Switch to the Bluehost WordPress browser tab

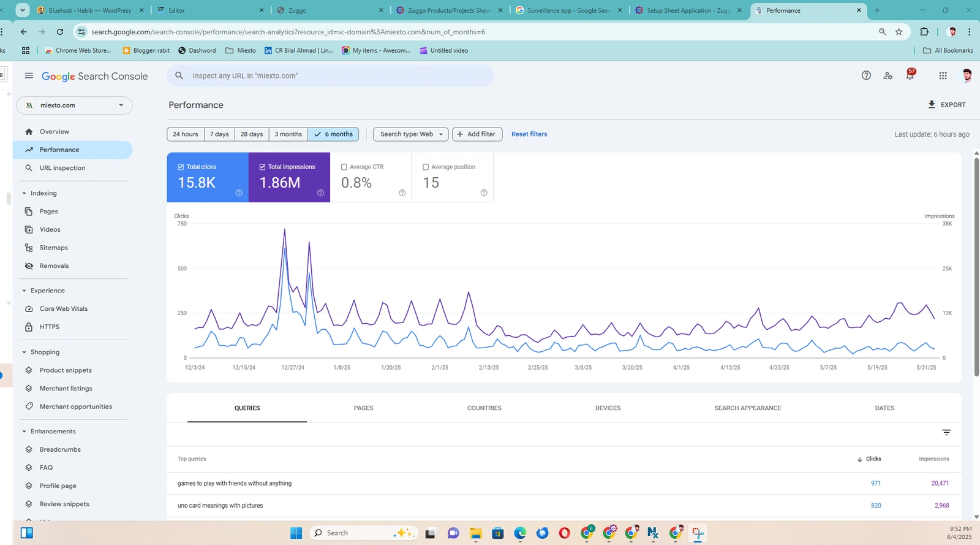[90, 10]
